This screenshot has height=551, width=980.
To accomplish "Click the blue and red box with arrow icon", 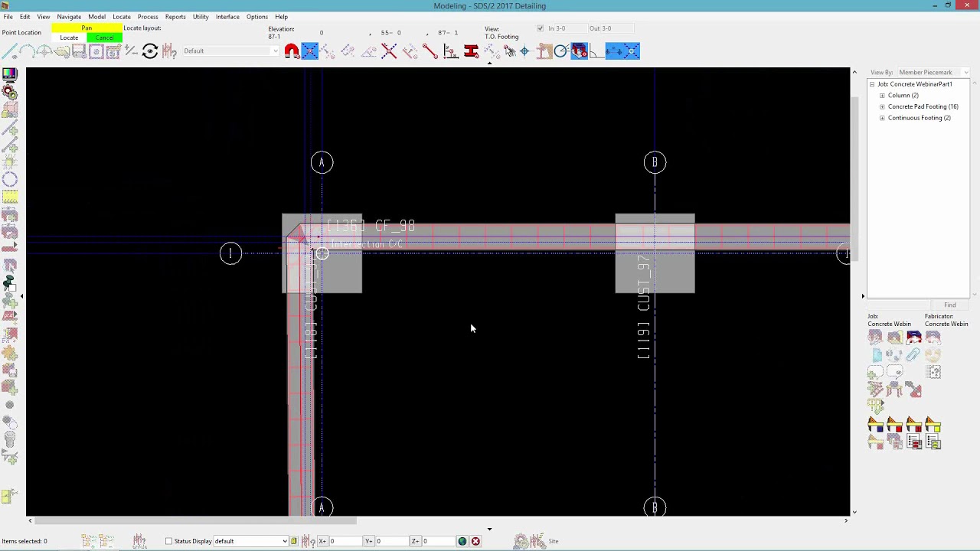I will coord(914,337).
